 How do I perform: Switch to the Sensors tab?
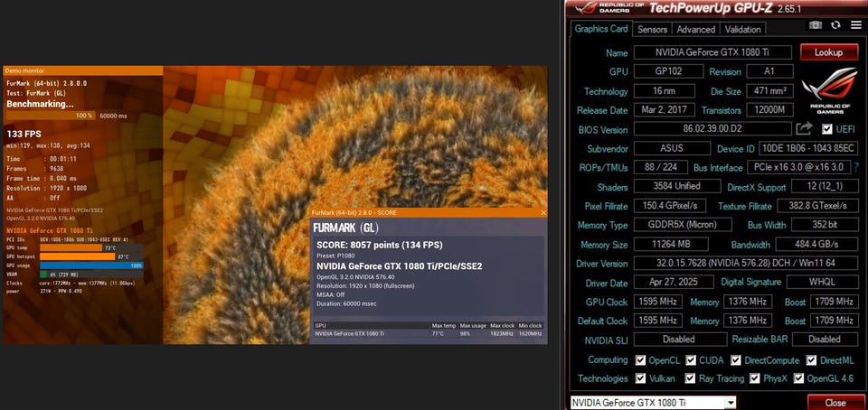(653, 29)
